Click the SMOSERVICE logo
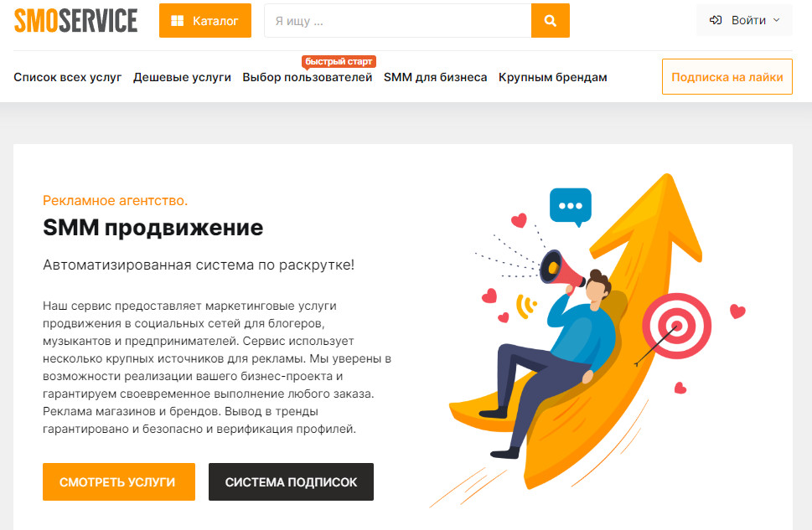812x530 pixels. click(75, 21)
